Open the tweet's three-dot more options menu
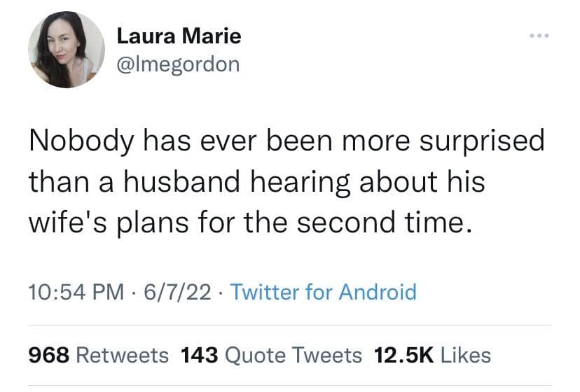The width and height of the screenshot is (580, 392). (x=540, y=35)
